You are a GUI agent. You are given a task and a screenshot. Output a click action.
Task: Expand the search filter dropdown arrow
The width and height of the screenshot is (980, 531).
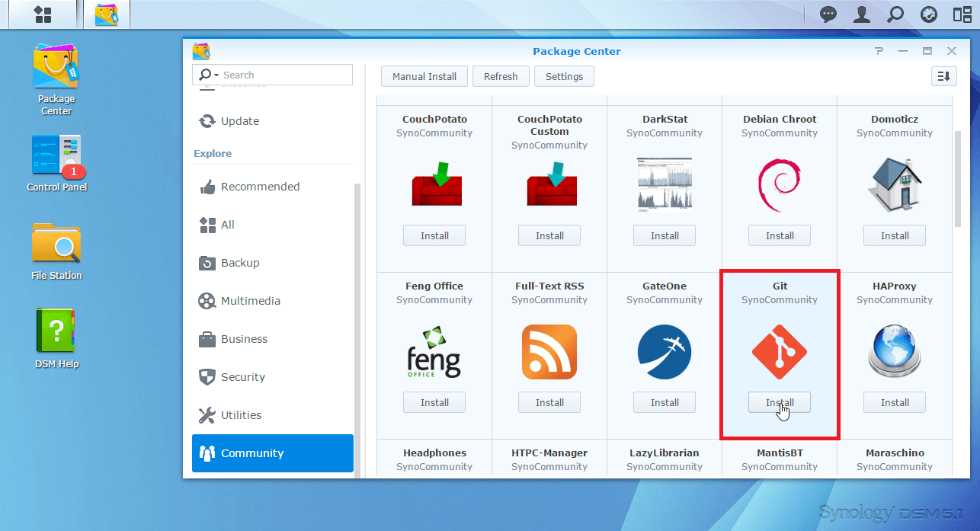tap(216, 75)
